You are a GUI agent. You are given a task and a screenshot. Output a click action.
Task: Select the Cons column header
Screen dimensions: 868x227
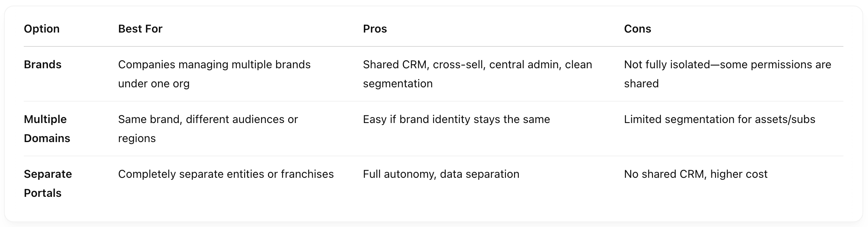point(637,29)
